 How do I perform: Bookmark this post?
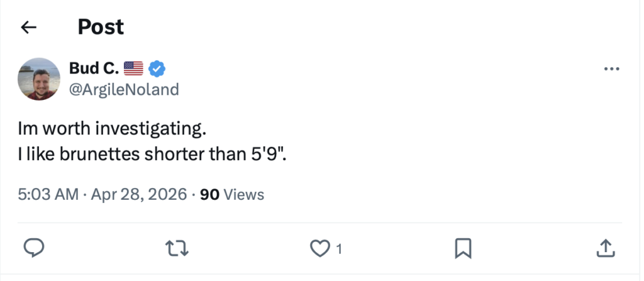coord(463,249)
